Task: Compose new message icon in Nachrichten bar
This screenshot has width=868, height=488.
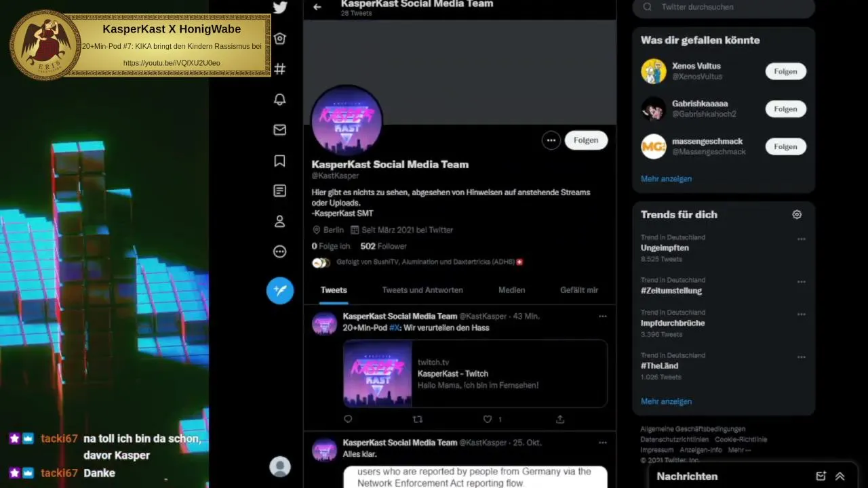Action: 821,476
